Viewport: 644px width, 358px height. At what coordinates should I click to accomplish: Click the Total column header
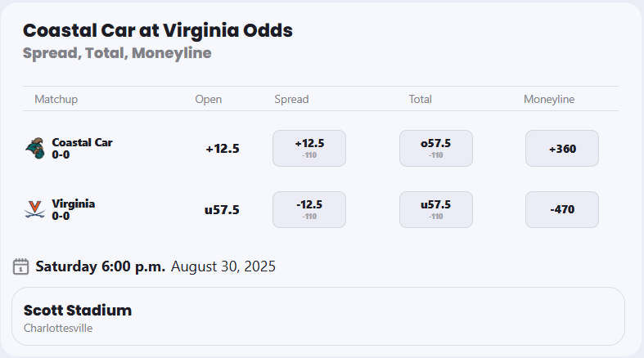coord(420,99)
